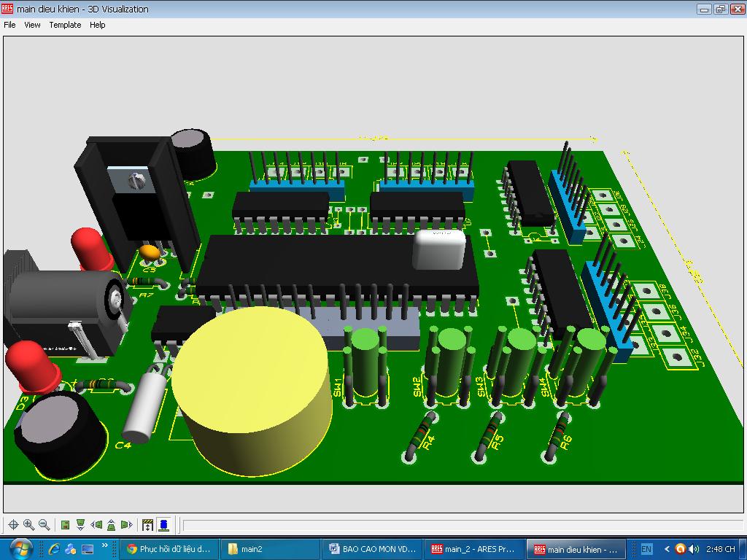Image resolution: width=747 pixels, height=560 pixels.
Task: Click the 2:48 CH system clock
Action: tap(720, 549)
